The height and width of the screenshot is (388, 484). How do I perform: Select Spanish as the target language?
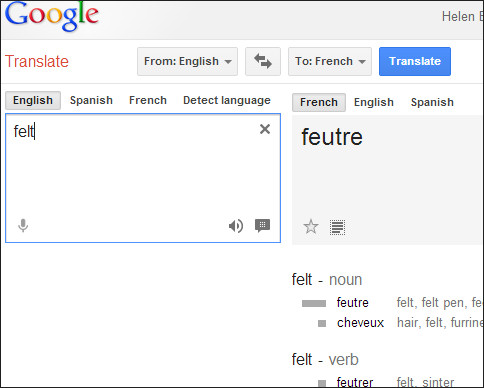[x=432, y=102]
